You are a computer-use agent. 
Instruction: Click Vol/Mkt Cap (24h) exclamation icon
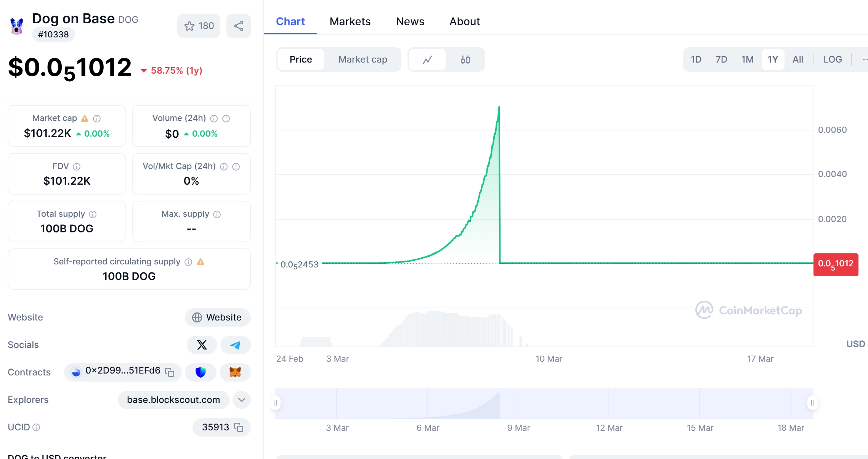click(x=236, y=167)
